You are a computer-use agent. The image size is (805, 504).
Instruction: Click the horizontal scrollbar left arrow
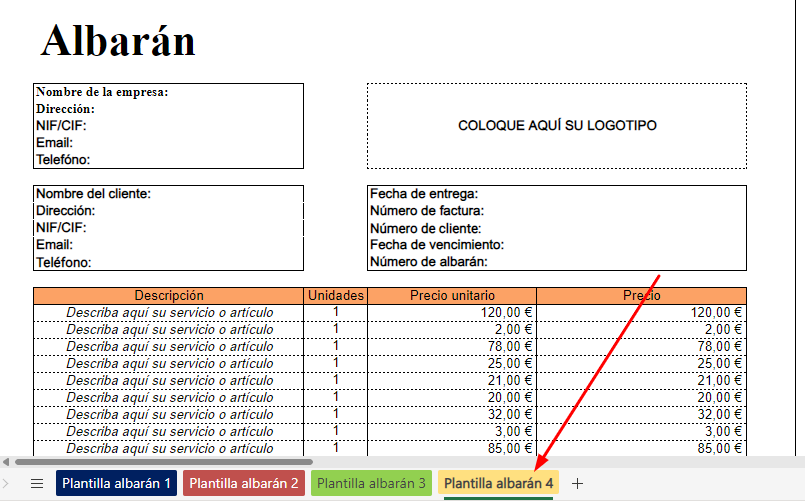coord(6,462)
